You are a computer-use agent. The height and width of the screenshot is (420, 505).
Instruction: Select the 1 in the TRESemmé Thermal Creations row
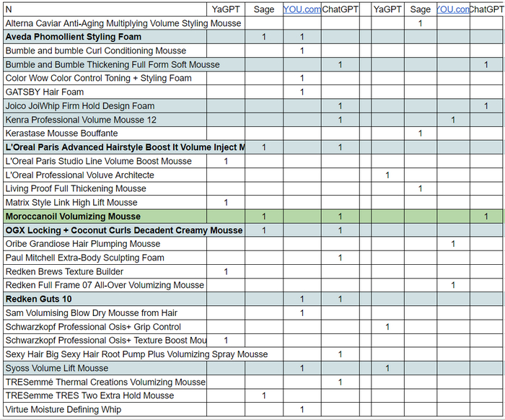click(340, 382)
